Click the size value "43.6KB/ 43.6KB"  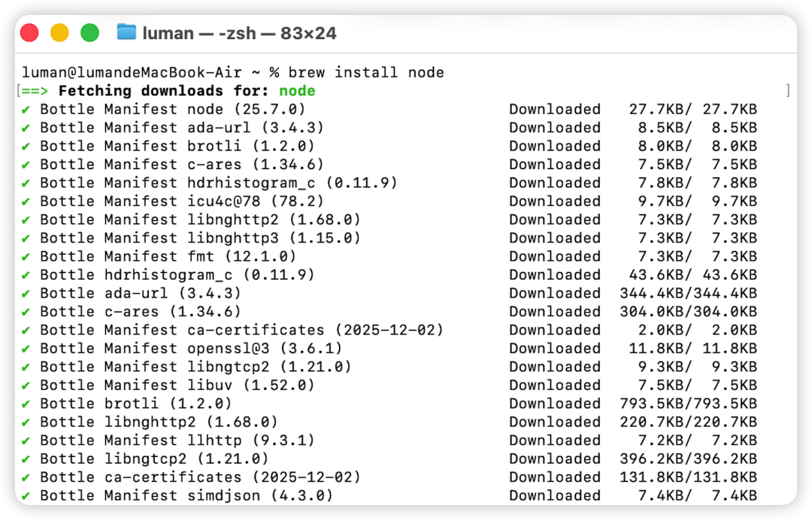point(693,275)
